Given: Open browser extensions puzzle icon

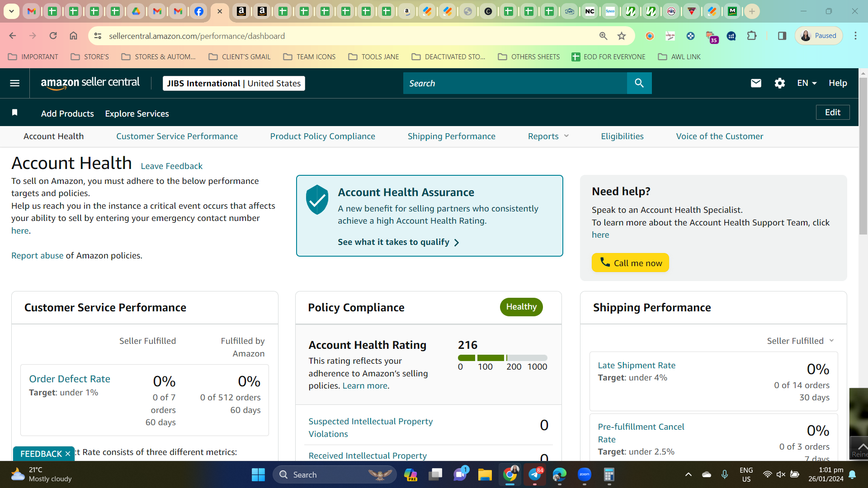Looking at the screenshot, I should coord(752,36).
